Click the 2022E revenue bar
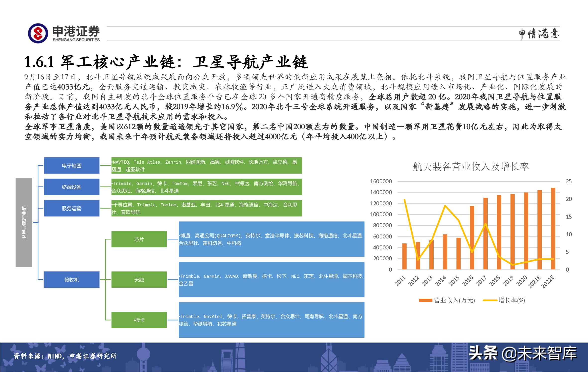The height and width of the screenshot is (372, 588). [x=553, y=229]
